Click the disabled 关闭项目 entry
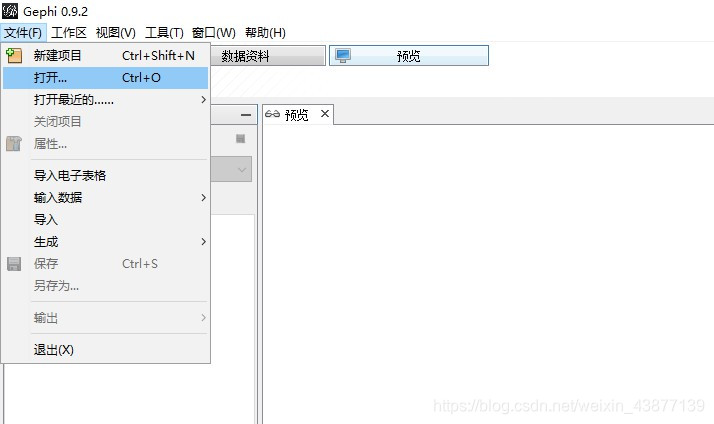The image size is (714, 424). (106, 122)
